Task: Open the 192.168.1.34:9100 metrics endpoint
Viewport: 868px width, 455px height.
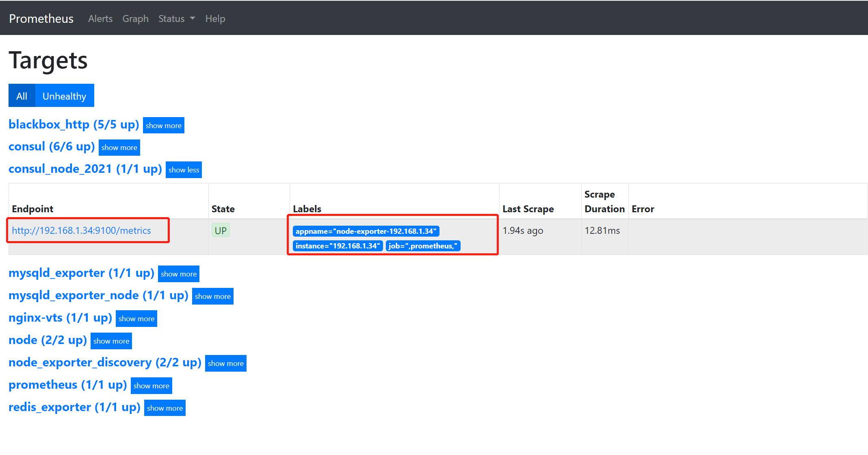Action: click(81, 231)
